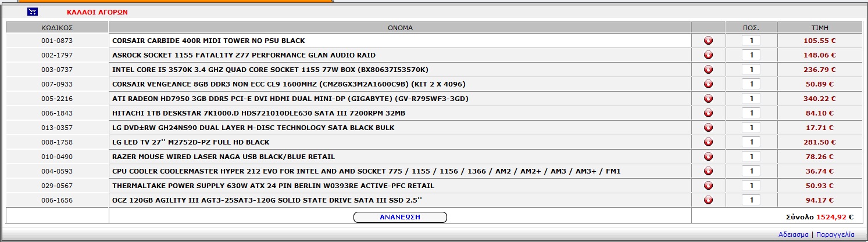Select quantity box of LG LED TV row
Image resolution: width=868 pixels, height=242 pixels.
click(751, 142)
